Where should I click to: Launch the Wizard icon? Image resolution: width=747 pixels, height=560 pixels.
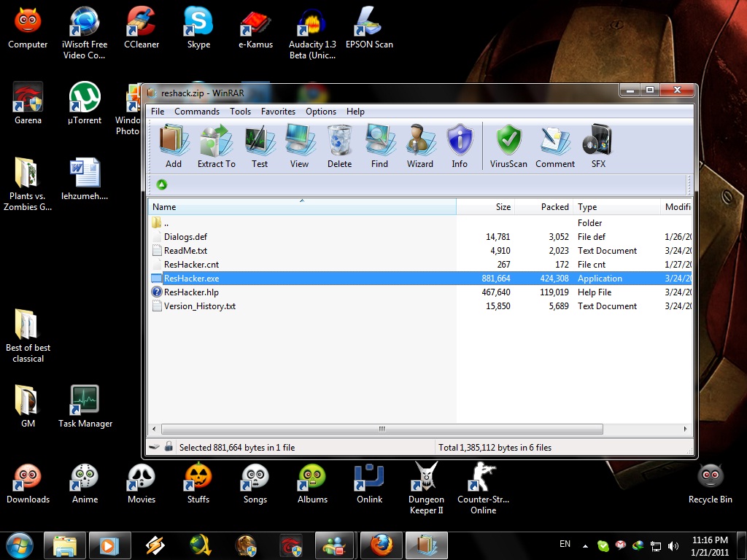419,147
